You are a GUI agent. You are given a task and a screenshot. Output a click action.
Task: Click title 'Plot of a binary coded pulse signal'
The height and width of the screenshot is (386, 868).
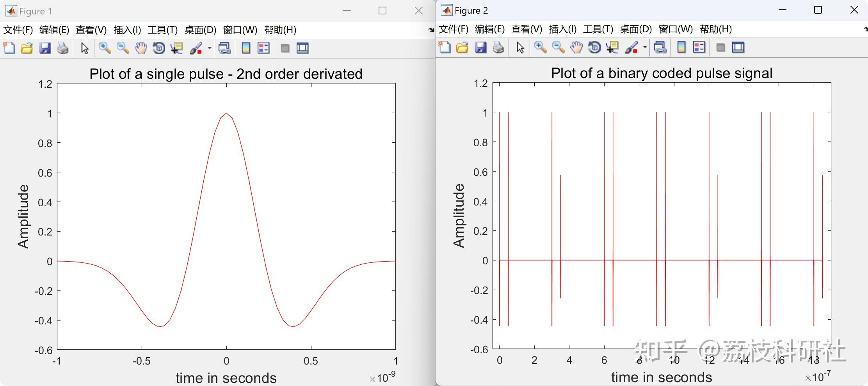click(662, 73)
